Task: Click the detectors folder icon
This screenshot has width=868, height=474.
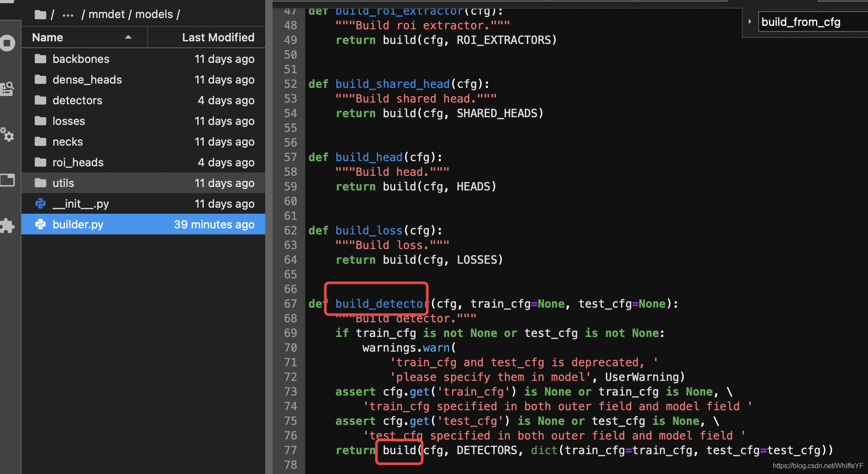Action: tap(40, 100)
